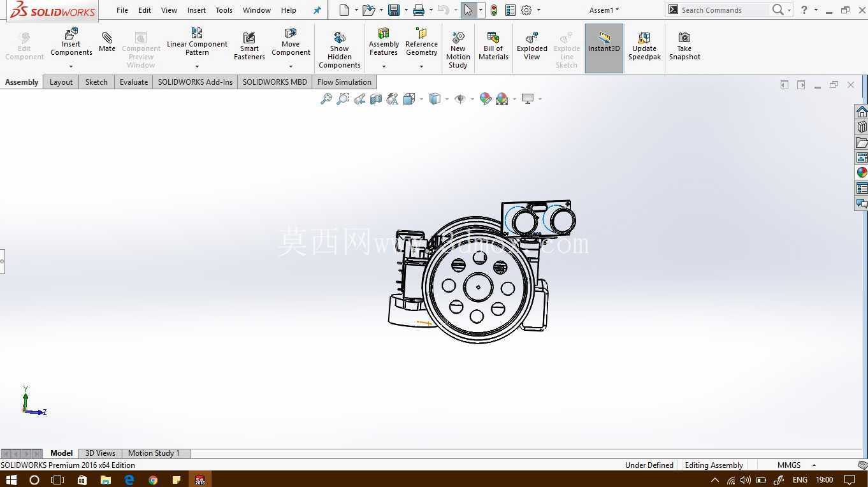Expand the Hide/Show Items dropdown arrow
Viewport: 868px width, 487px height.
[472, 99]
